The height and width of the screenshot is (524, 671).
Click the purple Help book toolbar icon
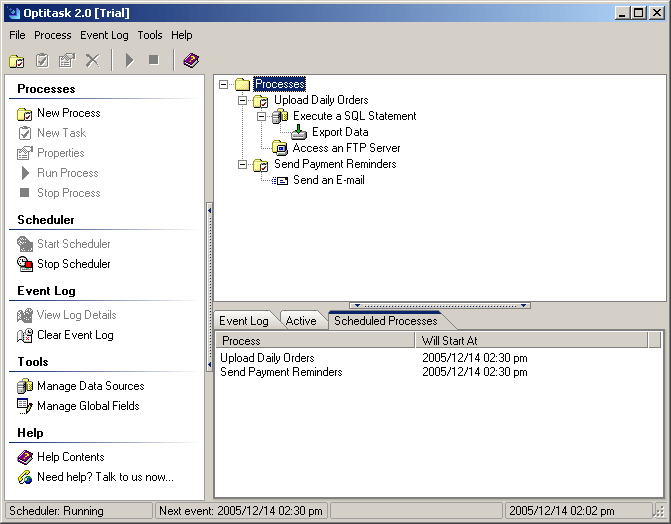click(x=191, y=60)
